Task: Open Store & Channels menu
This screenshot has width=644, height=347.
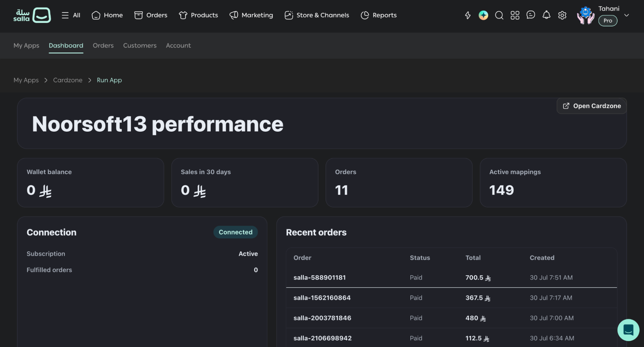Action: 317,15
